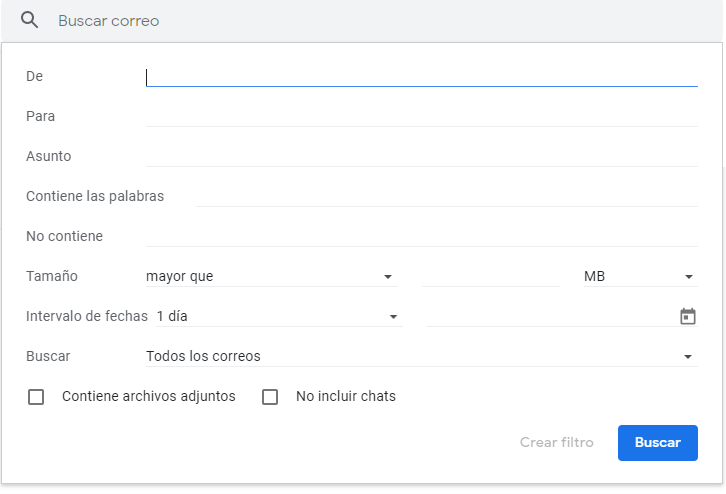Click the 'Crear filtro' link
Image resolution: width=726 pixels, height=494 pixels.
[557, 443]
